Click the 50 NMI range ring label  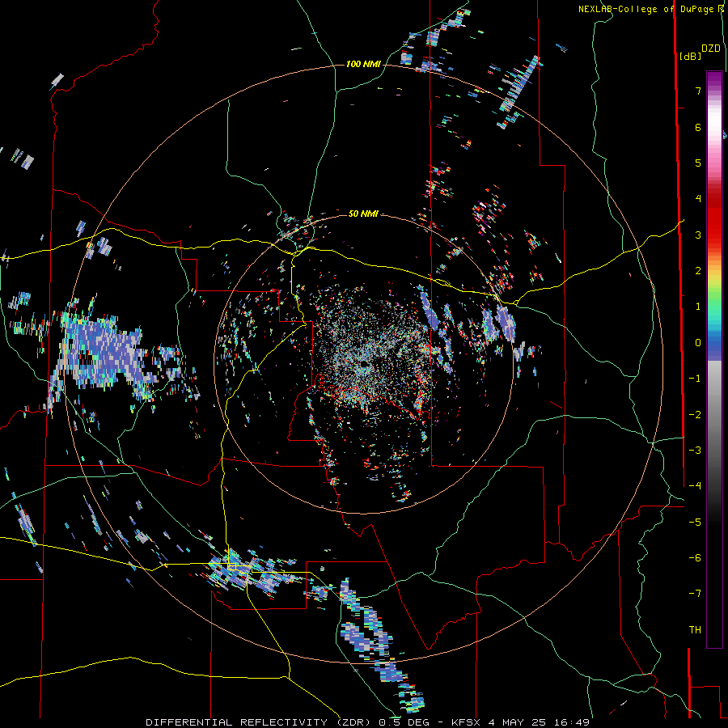coord(363,214)
